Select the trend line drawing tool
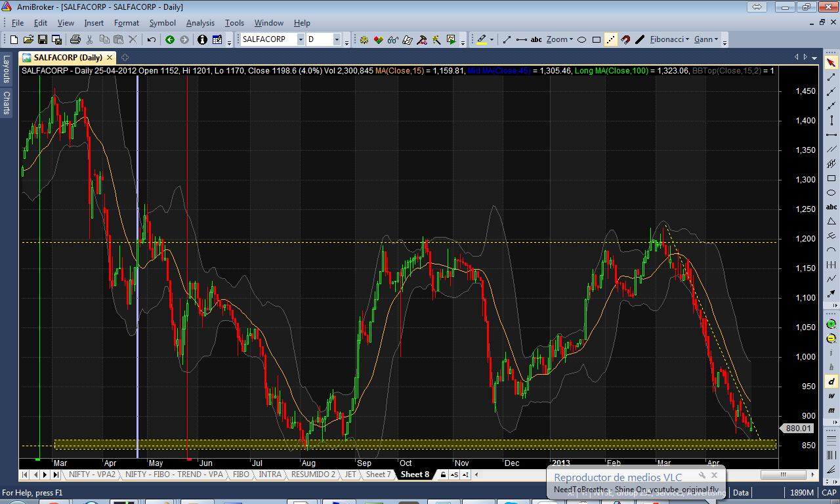The width and height of the screenshot is (840, 504). point(507,39)
